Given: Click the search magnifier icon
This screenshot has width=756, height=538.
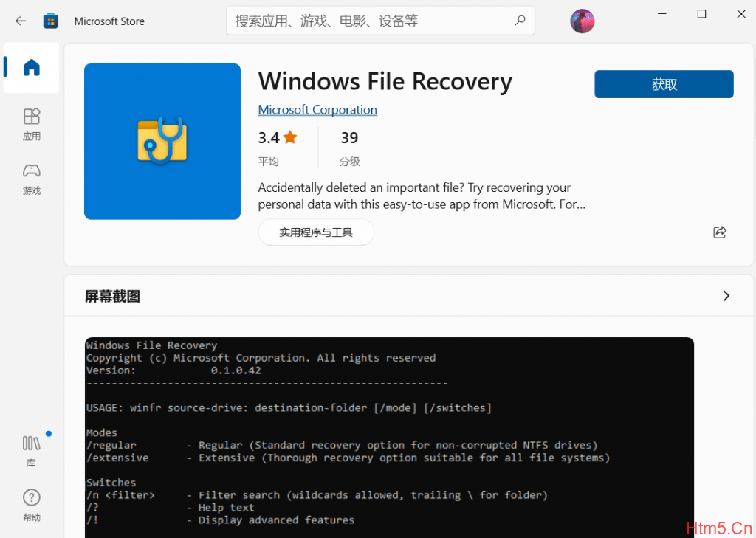Looking at the screenshot, I should click(x=520, y=21).
